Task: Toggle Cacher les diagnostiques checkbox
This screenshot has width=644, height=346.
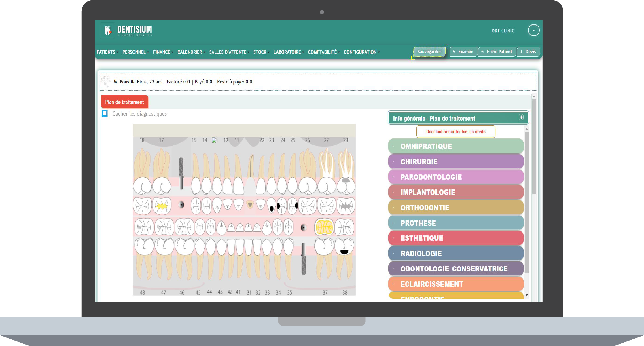Action: pyautogui.click(x=105, y=113)
